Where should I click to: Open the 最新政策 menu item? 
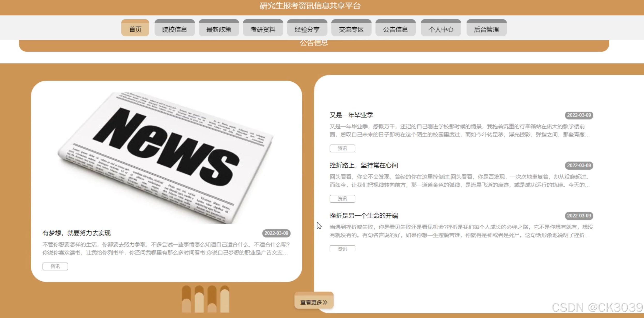[x=219, y=29]
